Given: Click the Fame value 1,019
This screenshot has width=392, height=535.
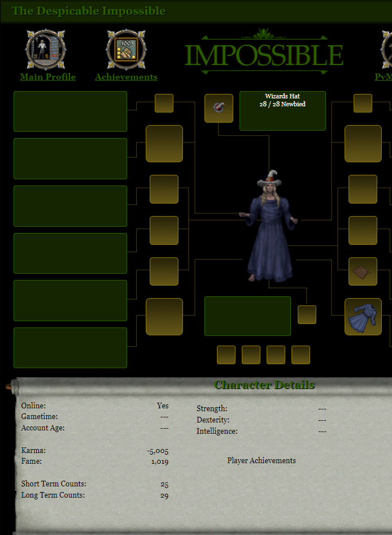Looking at the screenshot, I should 160,461.
